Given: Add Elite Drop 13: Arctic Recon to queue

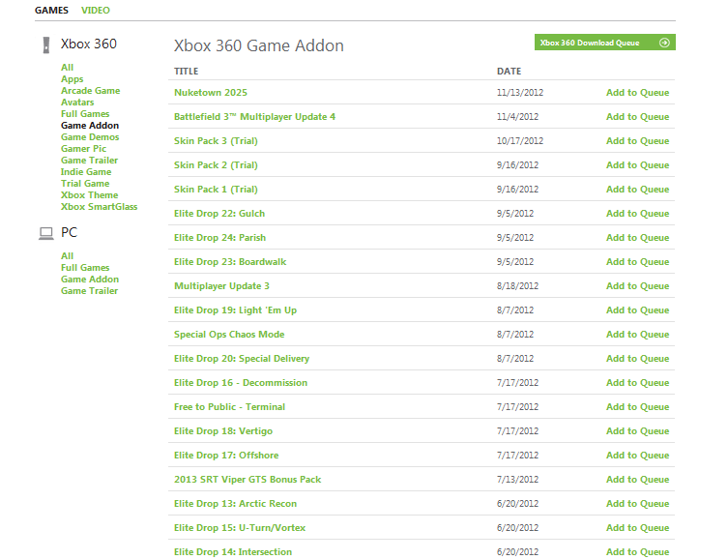Looking at the screenshot, I should (637, 503).
